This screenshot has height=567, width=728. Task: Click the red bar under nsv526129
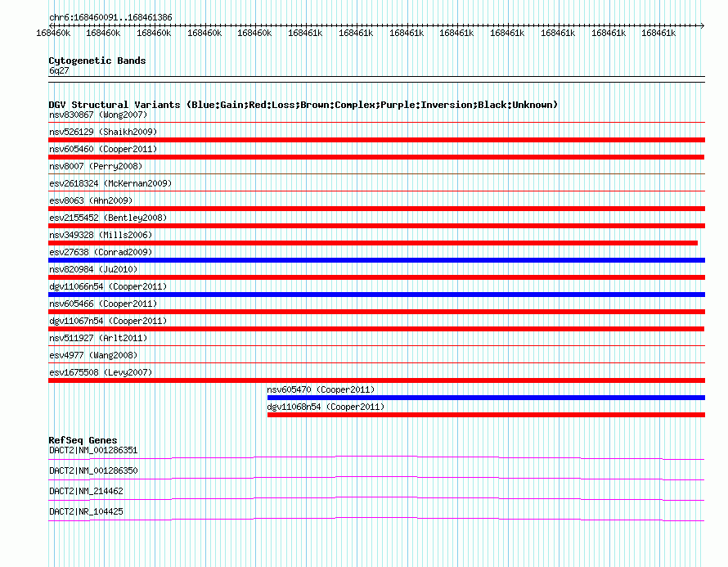(376, 140)
